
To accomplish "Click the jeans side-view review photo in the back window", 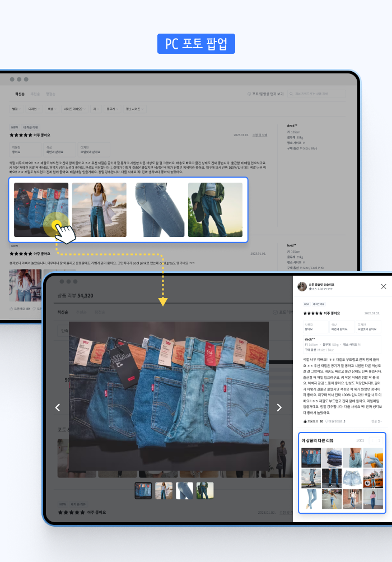I will click(157, 210).
